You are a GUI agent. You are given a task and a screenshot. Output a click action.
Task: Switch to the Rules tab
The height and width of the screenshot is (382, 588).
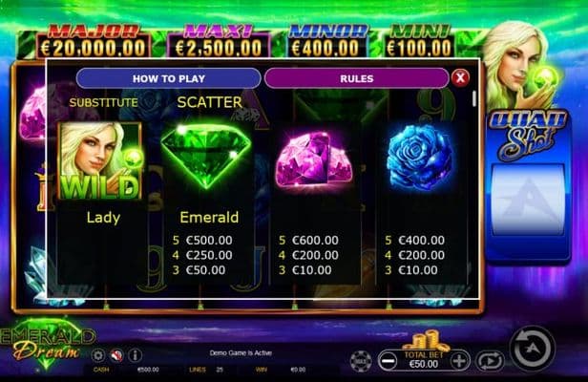pos(357,78)
